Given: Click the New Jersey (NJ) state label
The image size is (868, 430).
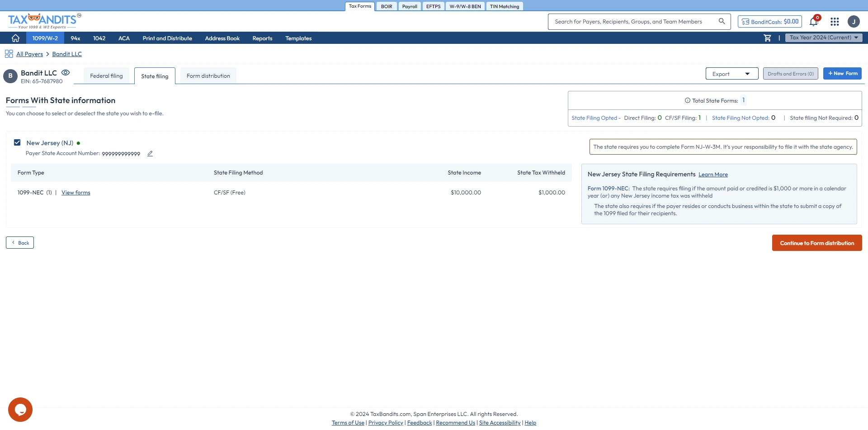Looking at the screenshot, I should (50, 143).
